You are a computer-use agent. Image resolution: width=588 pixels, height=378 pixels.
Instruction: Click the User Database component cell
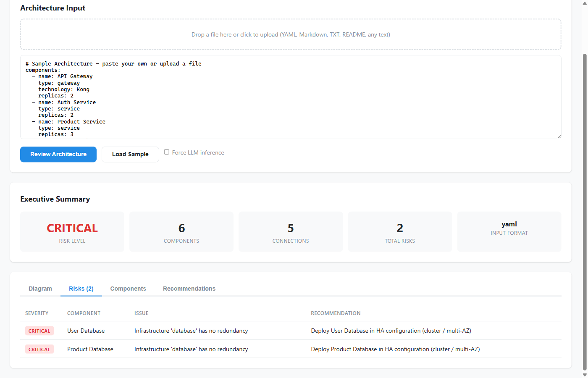tap(86, 331)
